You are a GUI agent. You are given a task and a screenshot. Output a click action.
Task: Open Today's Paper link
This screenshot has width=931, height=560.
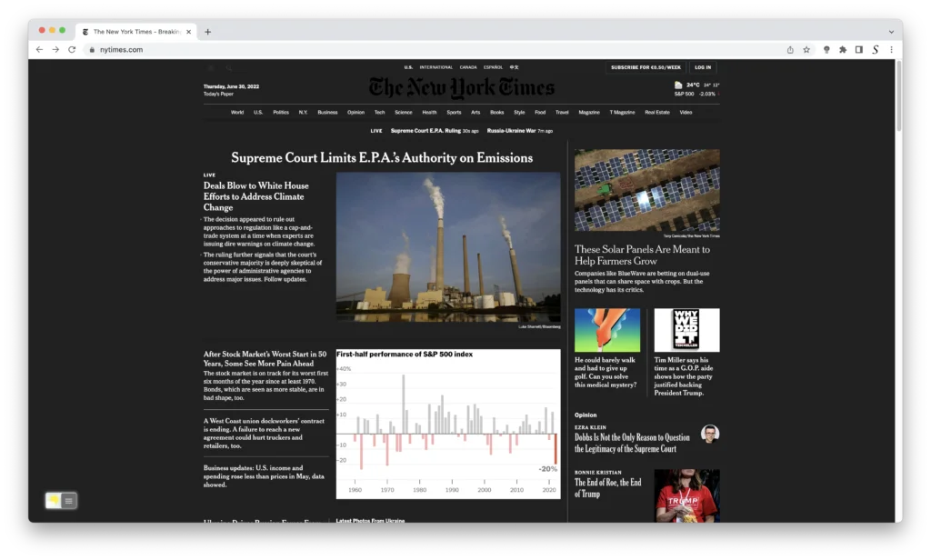218,94
